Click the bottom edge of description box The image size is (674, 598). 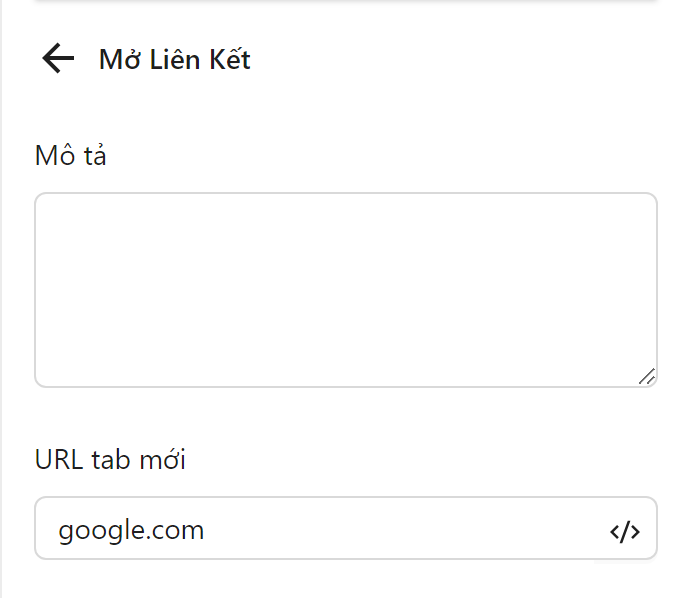[x=345, y=386]
